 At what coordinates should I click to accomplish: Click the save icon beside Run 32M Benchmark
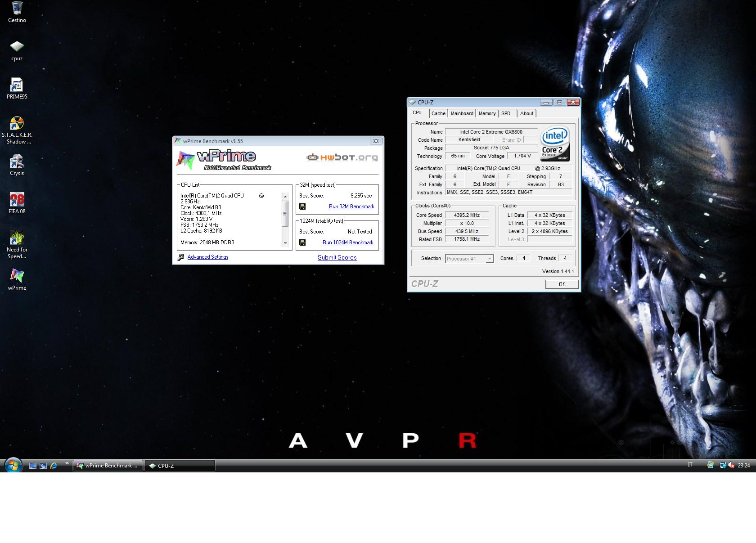coord(302,206)
